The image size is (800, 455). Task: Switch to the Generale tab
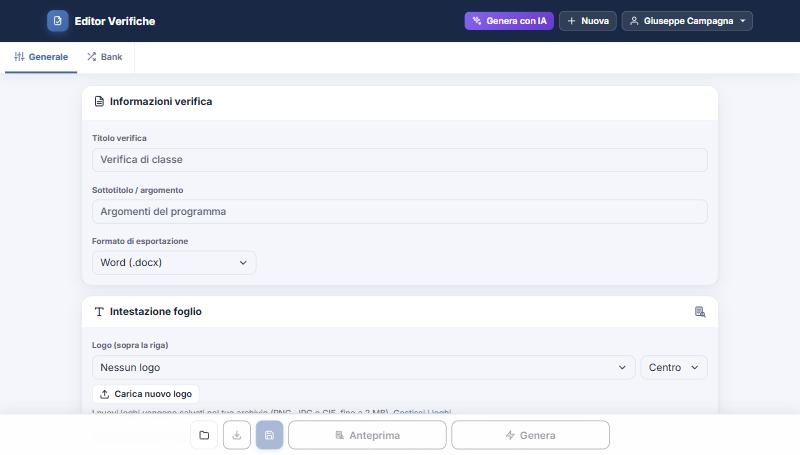pos(41,57)
